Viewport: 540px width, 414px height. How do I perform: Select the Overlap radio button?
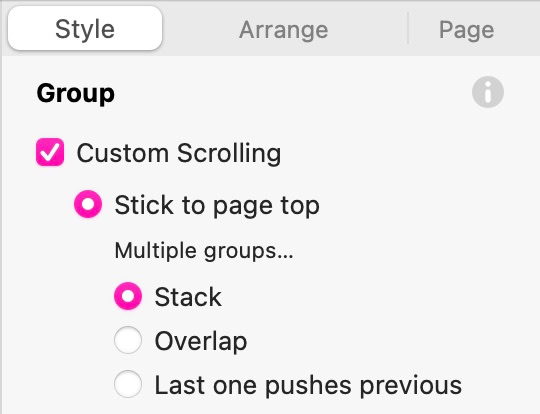128,340
